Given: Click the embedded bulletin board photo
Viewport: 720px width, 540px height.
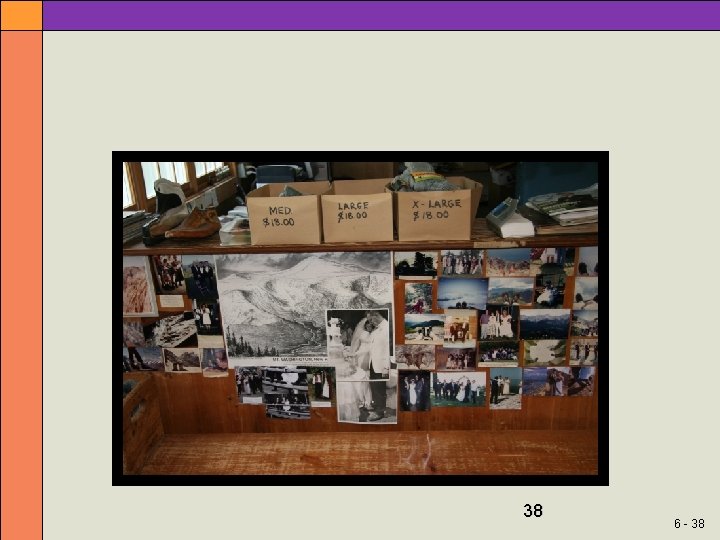Looking at the screenshot, I should (x=360, y=318).
